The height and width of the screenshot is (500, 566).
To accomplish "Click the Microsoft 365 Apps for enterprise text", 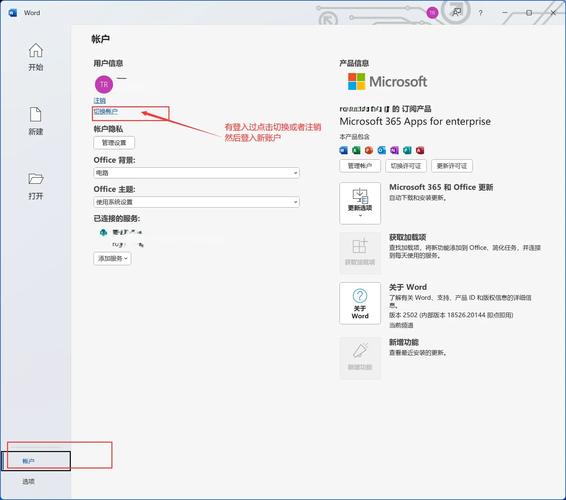I will (x=415, y=122).
